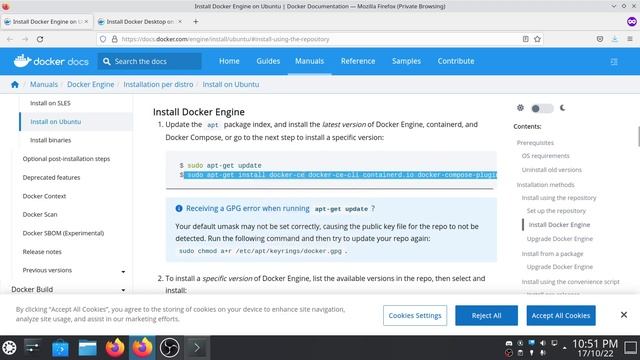Click the info icon beside GPG error
The image size is (640, 360).
[179, 208]
